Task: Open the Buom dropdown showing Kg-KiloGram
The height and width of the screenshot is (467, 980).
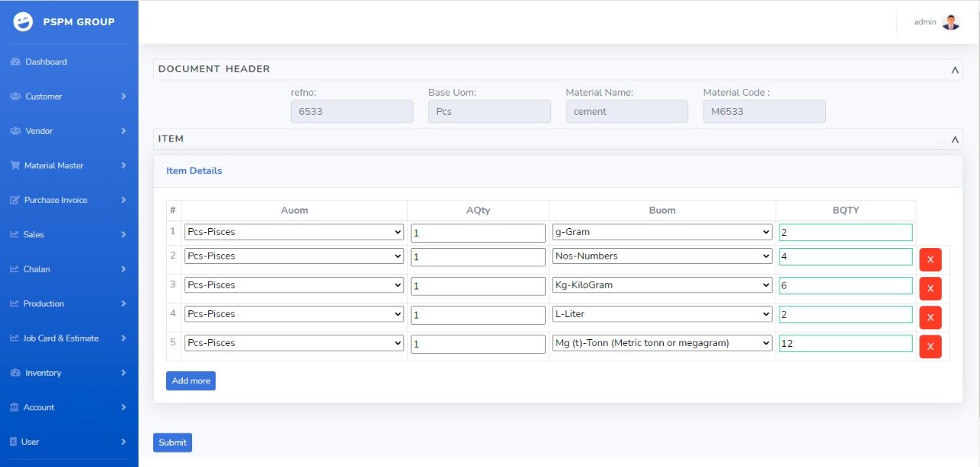Action: coord(662,285)
